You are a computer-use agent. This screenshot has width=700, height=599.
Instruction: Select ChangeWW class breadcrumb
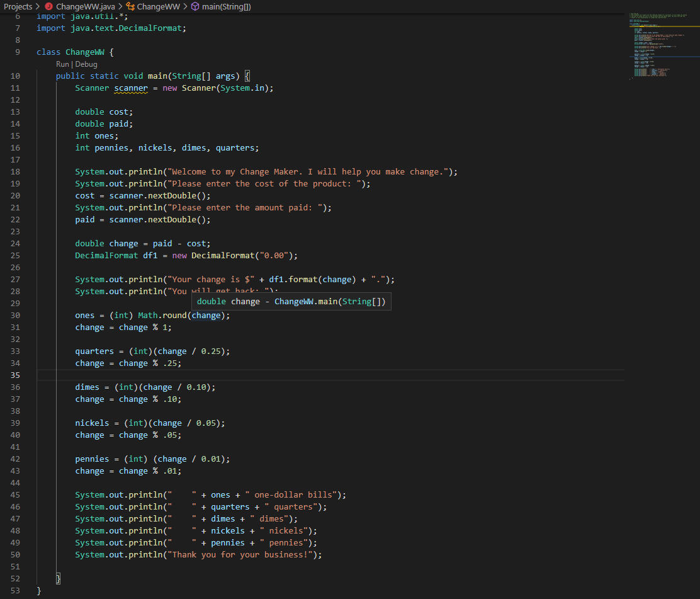(159, 7)
